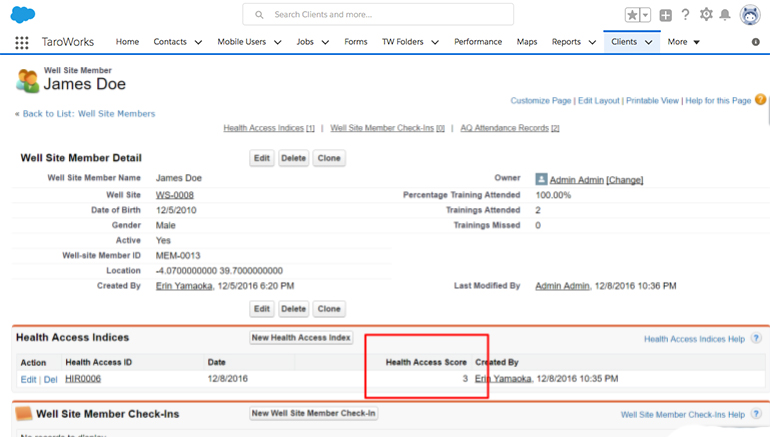Click the Salesforce cloud logo
The image size is (770, 437).
(x=23, y=14)
